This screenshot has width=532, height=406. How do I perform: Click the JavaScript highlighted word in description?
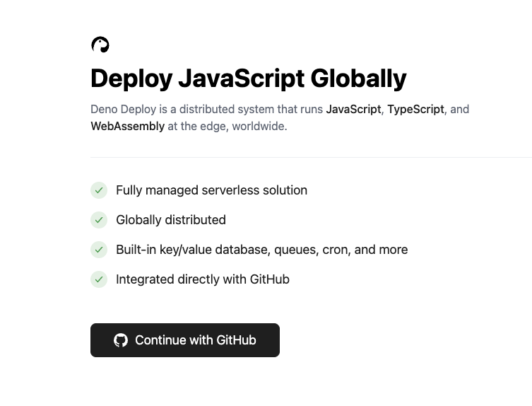point(353,110)
